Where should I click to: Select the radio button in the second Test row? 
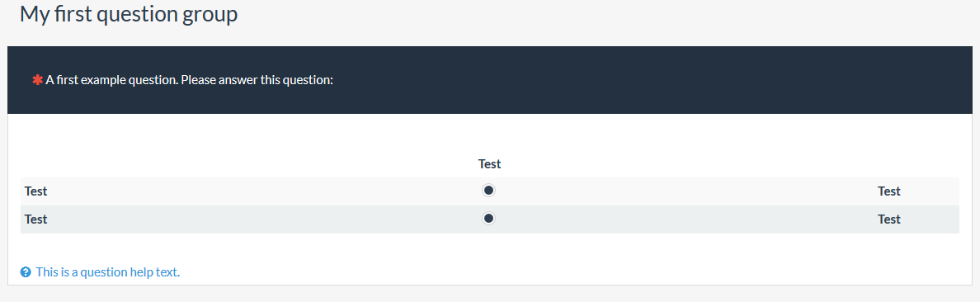pos(489,218)
